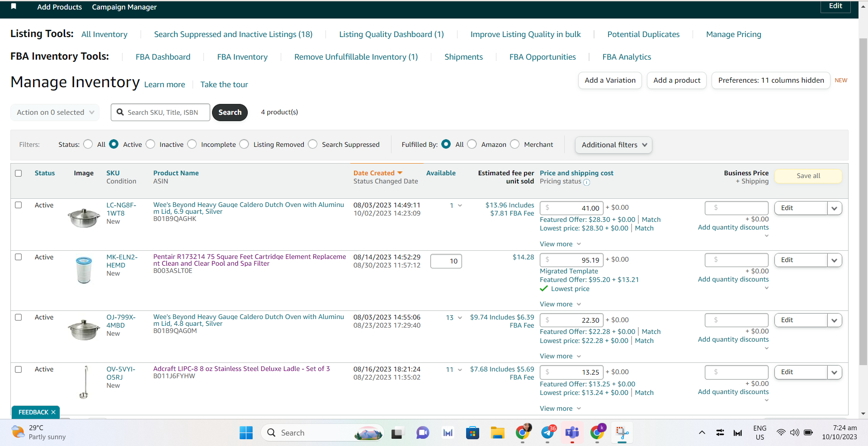Click the Pentair pool filter product thumbnail
Viewport: 868px width, 446px height.
[84, 270]
